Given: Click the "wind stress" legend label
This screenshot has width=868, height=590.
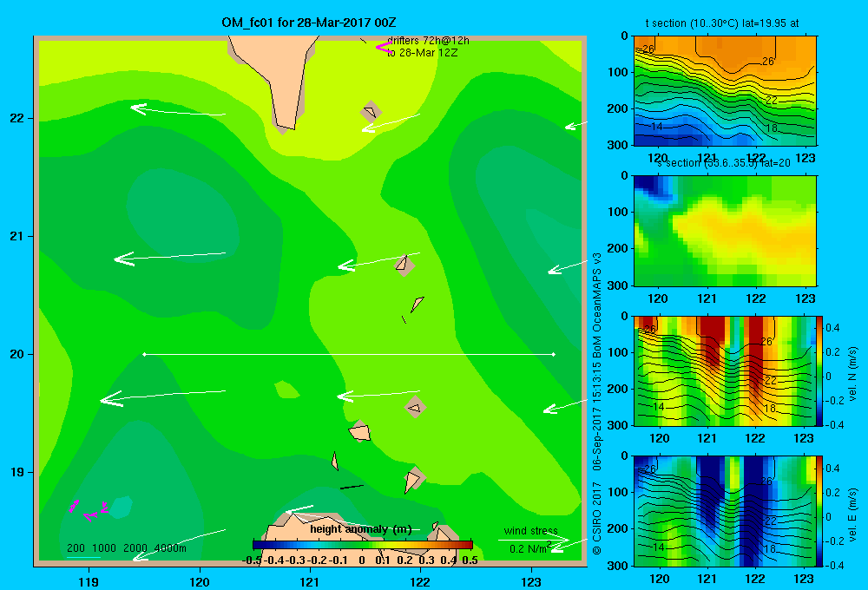Looking at the screenshot, I should [x=531, y=530].
